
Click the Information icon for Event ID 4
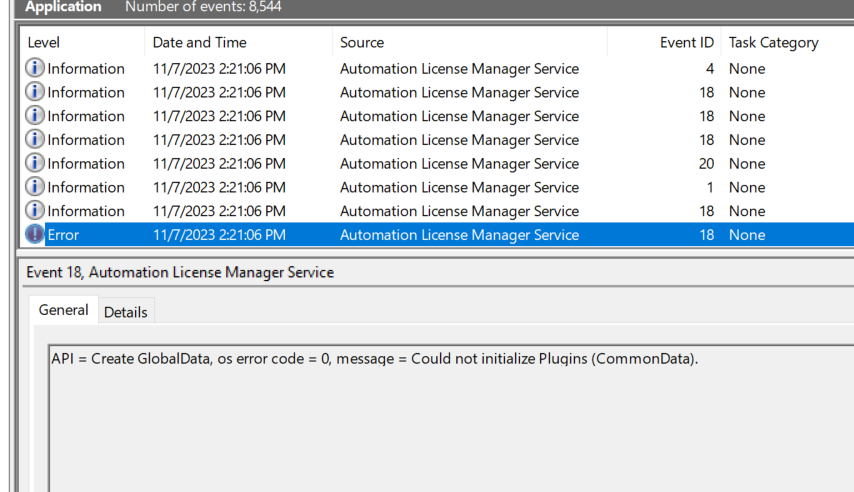tap(36, 69)
